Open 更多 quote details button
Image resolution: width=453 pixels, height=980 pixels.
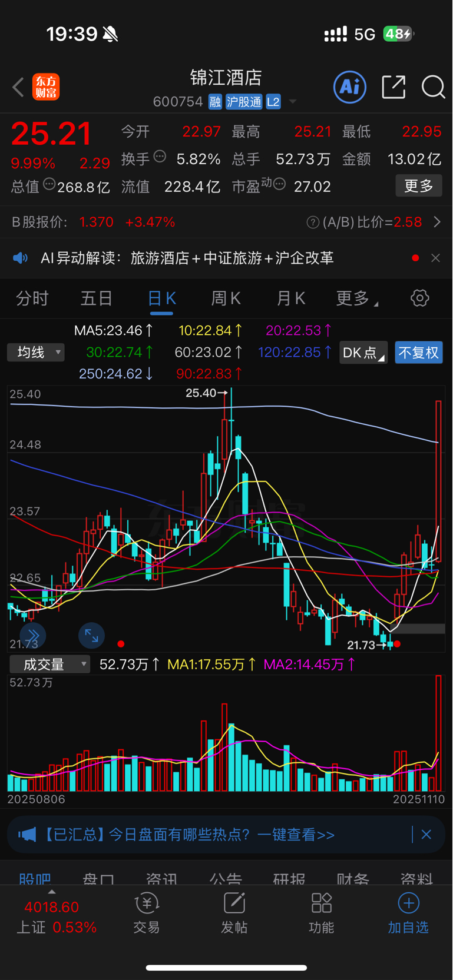pyautogui.click(x=419, y=186)
